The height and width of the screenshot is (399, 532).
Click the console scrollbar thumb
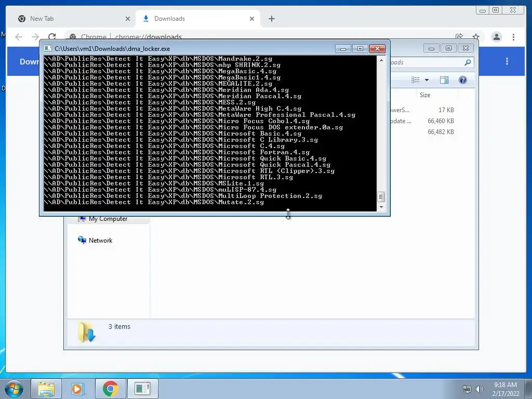pyautogui.click(x=381, y=197)
